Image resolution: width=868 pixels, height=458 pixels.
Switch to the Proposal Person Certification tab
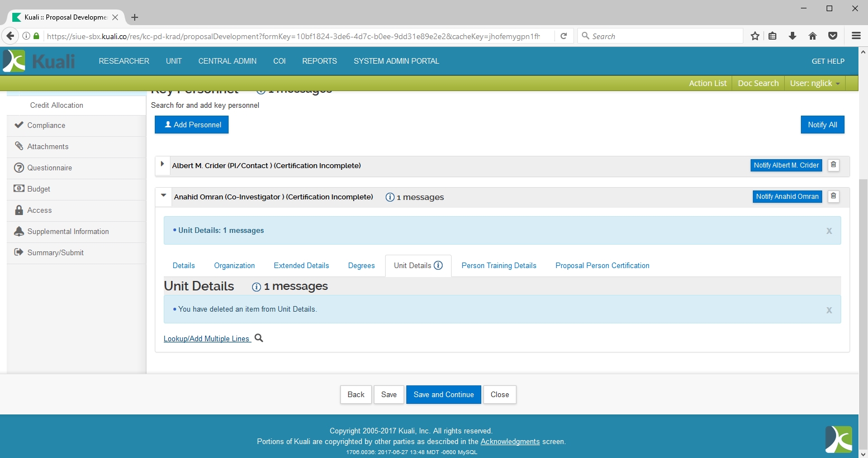pyautogui.click(x=602, y=266)
